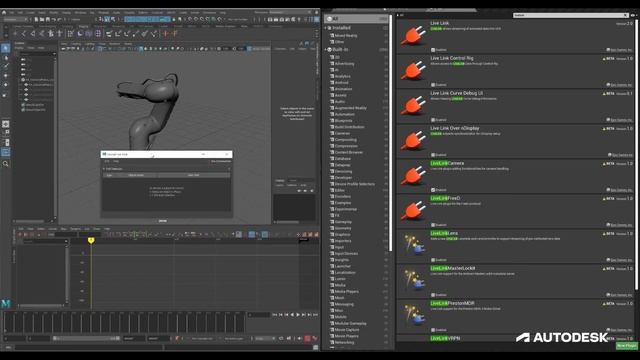Switch to single-pane layout in Maya
The height and width of the screenshot is (360, 640).
5,124
